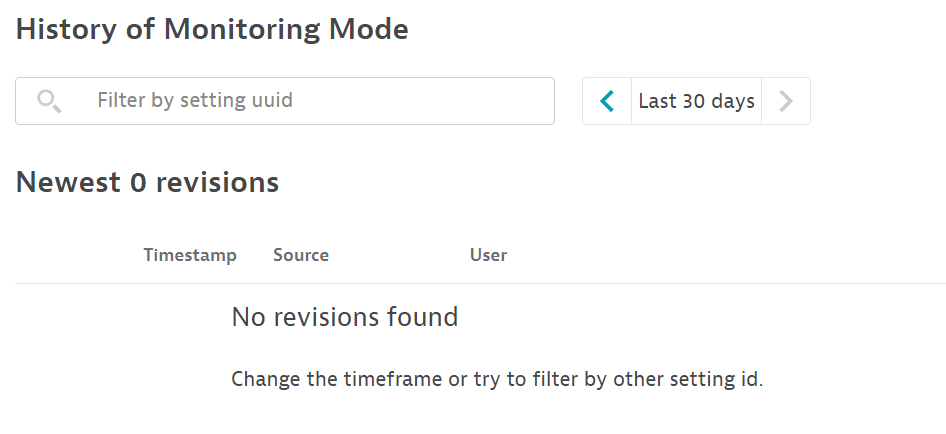Click the Newest 0 revisions heading

(x=147, y=182)
